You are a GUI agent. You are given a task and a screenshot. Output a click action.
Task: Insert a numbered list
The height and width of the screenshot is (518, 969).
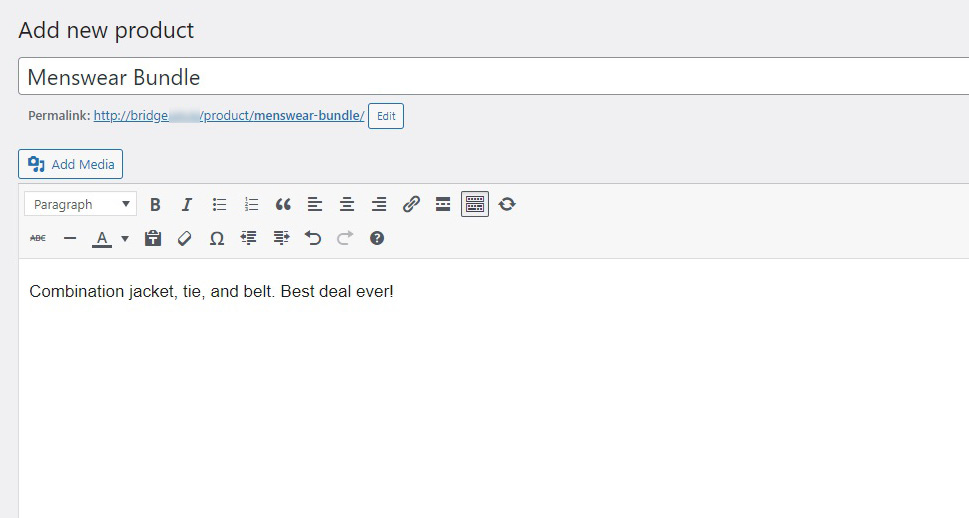click(x=251, y=204)
